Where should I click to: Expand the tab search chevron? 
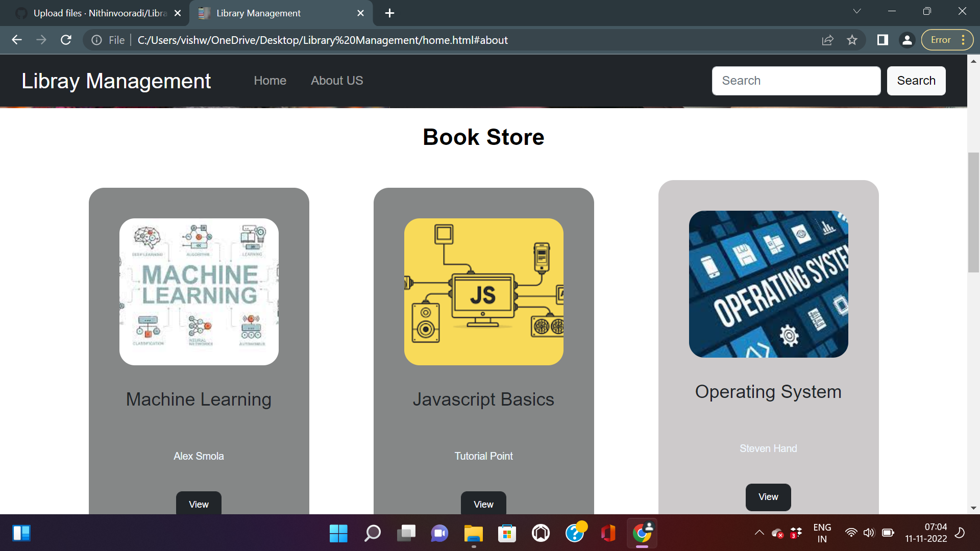pos(857,11)
